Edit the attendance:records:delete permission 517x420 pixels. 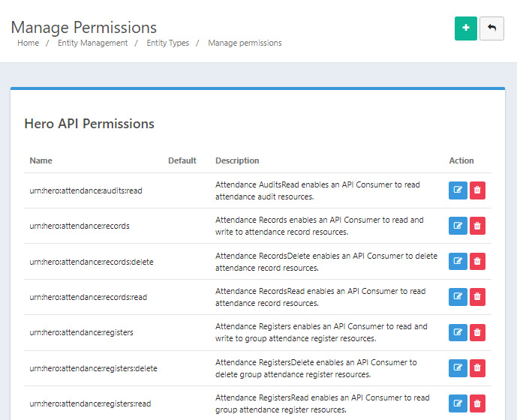(x=458, y=262)
